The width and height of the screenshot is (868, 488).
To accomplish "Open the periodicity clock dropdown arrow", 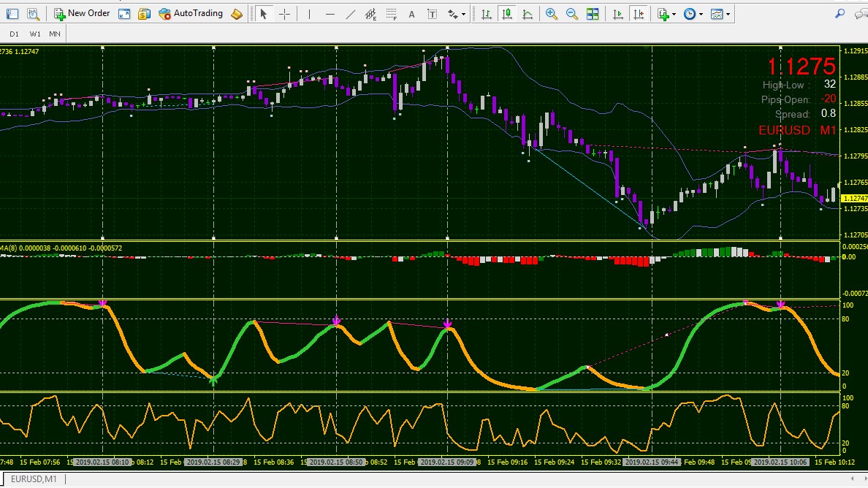I will click(701, 15).
